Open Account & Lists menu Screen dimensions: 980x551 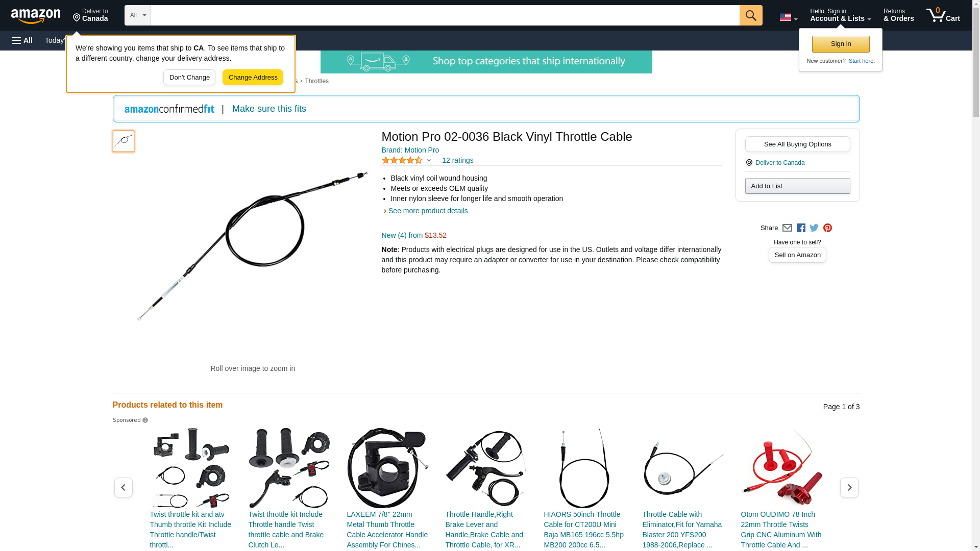point(841,15)
